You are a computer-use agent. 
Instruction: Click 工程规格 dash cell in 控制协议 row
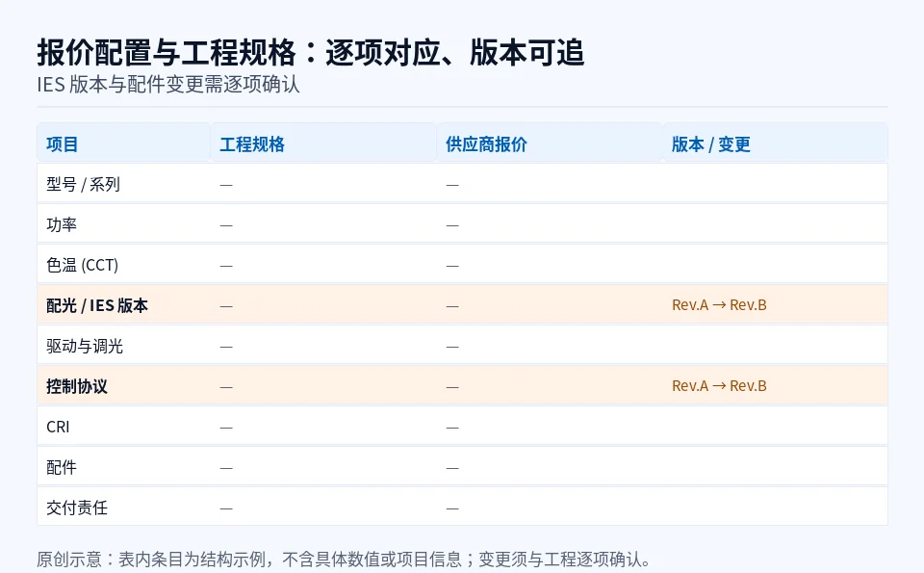pos(226,387)
